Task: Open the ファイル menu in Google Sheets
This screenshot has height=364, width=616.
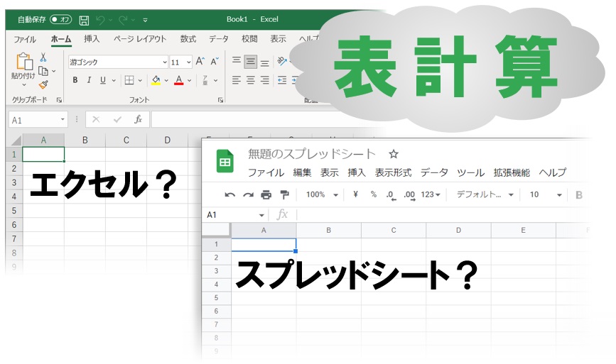Action: tap(266, 172)
